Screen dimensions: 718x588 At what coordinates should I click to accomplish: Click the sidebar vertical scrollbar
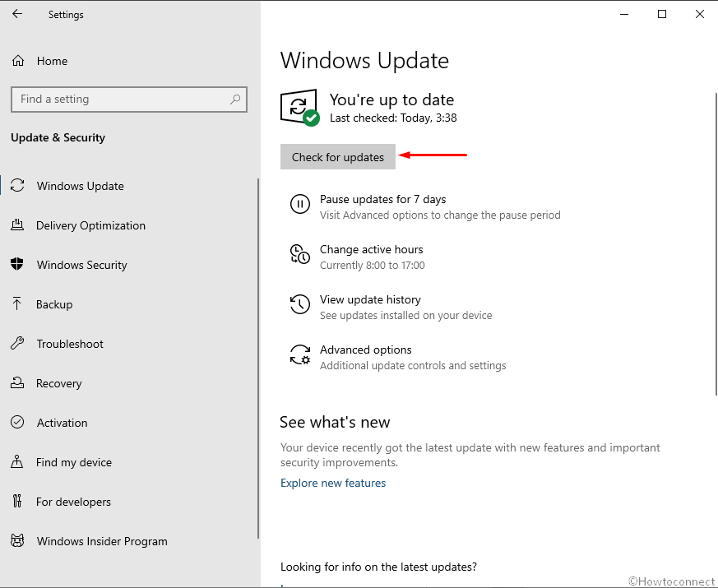(x=258, y=359)
